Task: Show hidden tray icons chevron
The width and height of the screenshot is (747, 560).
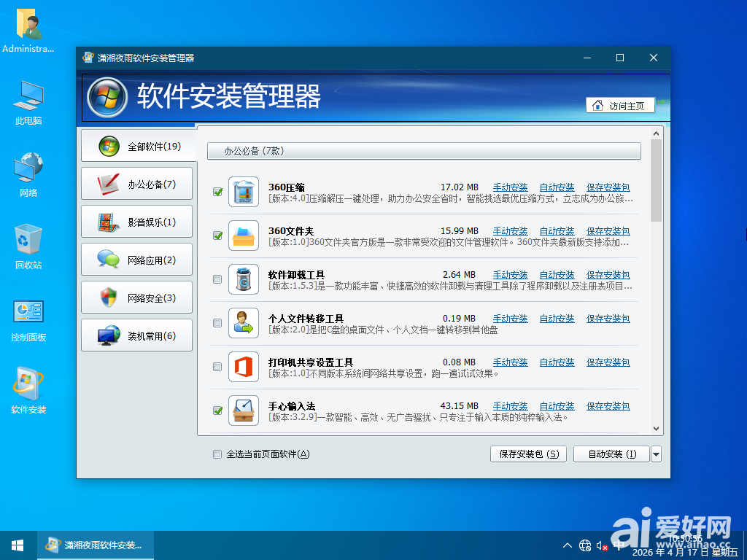Action: click(568, 545)
